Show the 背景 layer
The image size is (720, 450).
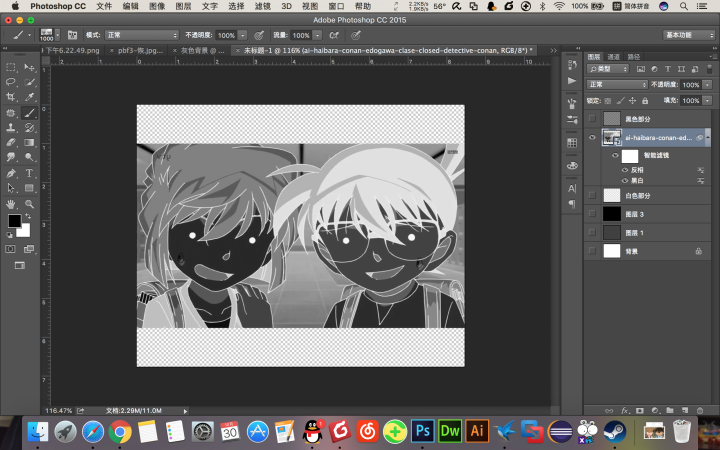click(x=592, y=251)
